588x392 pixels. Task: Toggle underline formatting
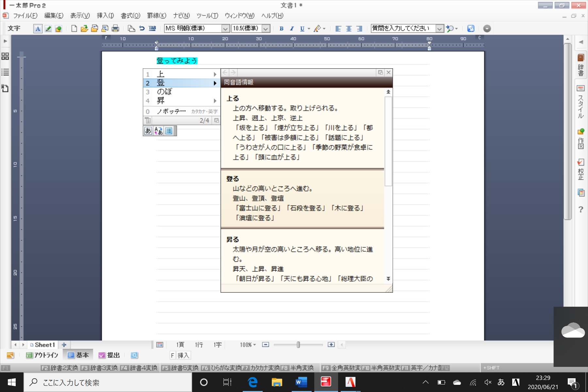(302, 28)
